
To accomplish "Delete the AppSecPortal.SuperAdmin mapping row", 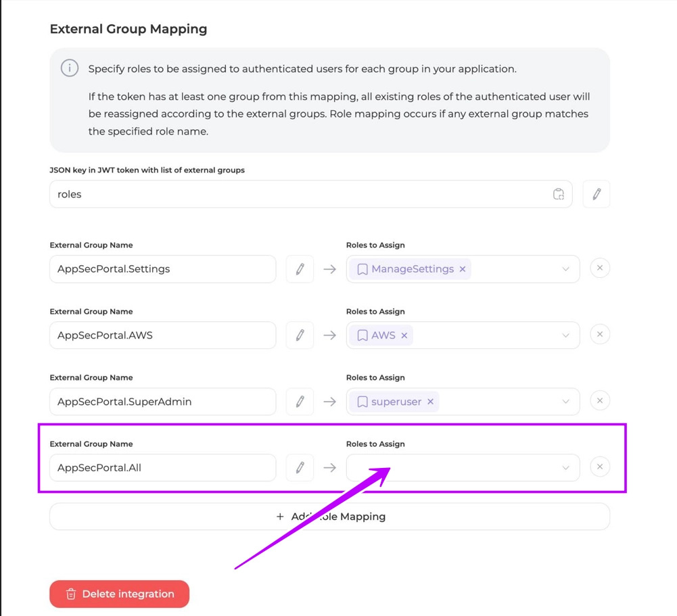I will tap(600, 401).
